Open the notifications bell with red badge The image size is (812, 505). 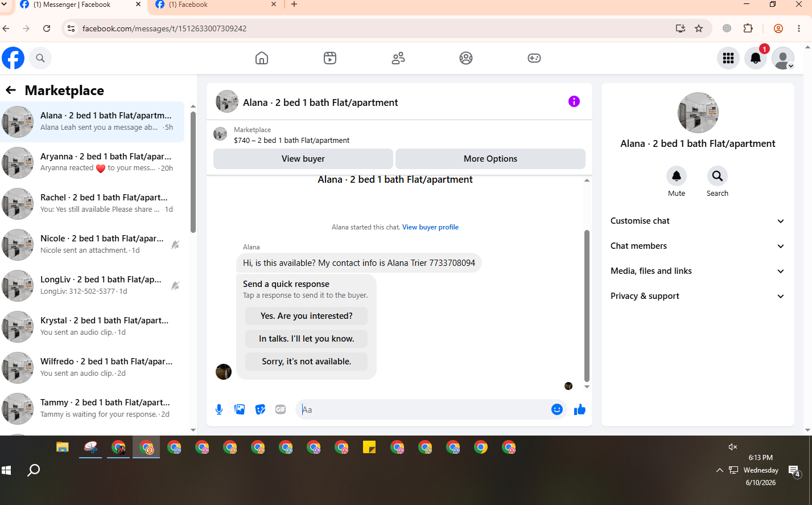point(756,58)
